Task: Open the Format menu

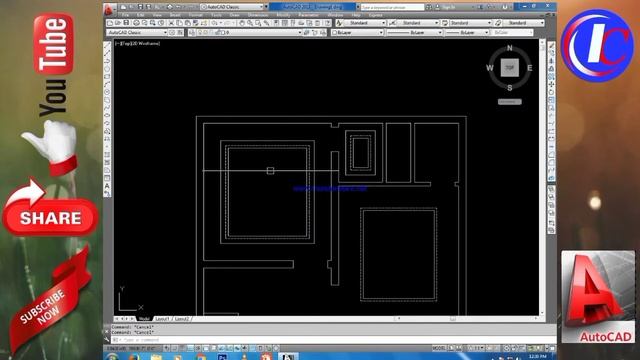Action: 195,15
